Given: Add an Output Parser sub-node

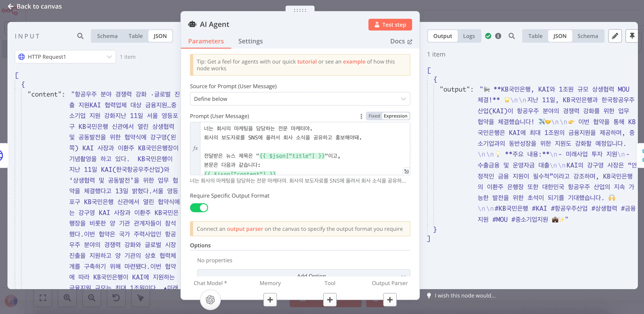Looking at the screenshot, I should point(389,299).
